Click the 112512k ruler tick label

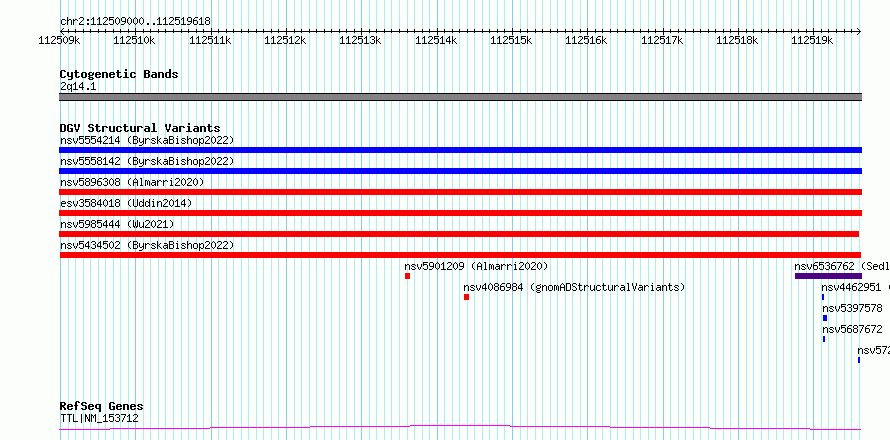(x=286, y=40)
